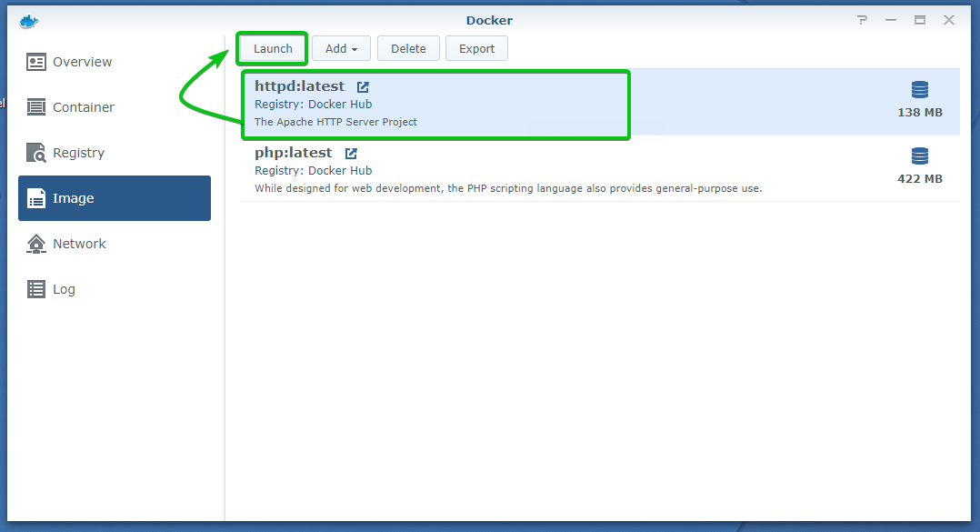Select the php:latest image title

point(293,153)
